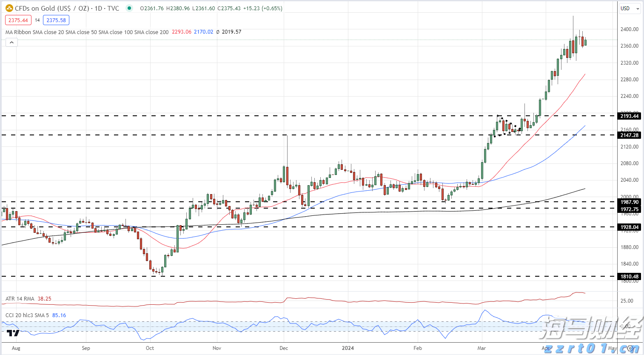The width and height of the screenshot is (644, 355).
Task: Click the 1810.48 horizontal line price label
Action: pyautogui.click(x=630, y=277)
